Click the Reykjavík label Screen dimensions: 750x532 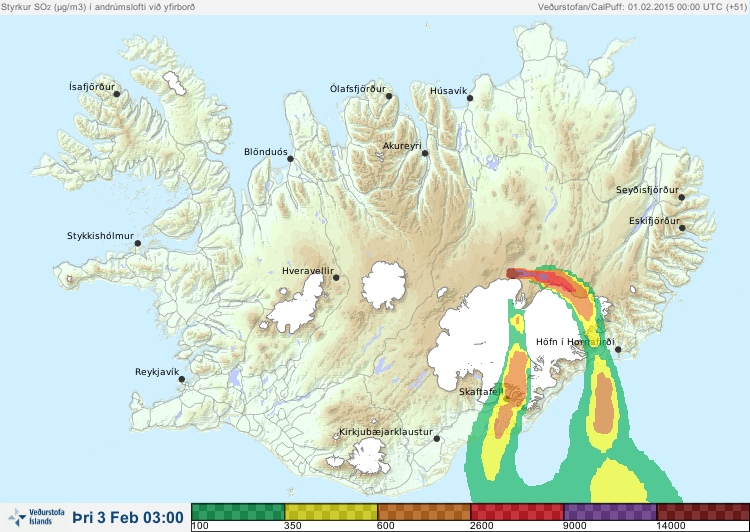coord(157,372)
